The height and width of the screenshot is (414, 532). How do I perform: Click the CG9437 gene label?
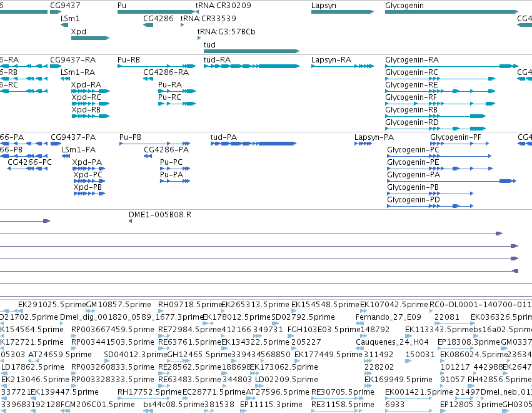pyautogui.click(x=65, y=6)
